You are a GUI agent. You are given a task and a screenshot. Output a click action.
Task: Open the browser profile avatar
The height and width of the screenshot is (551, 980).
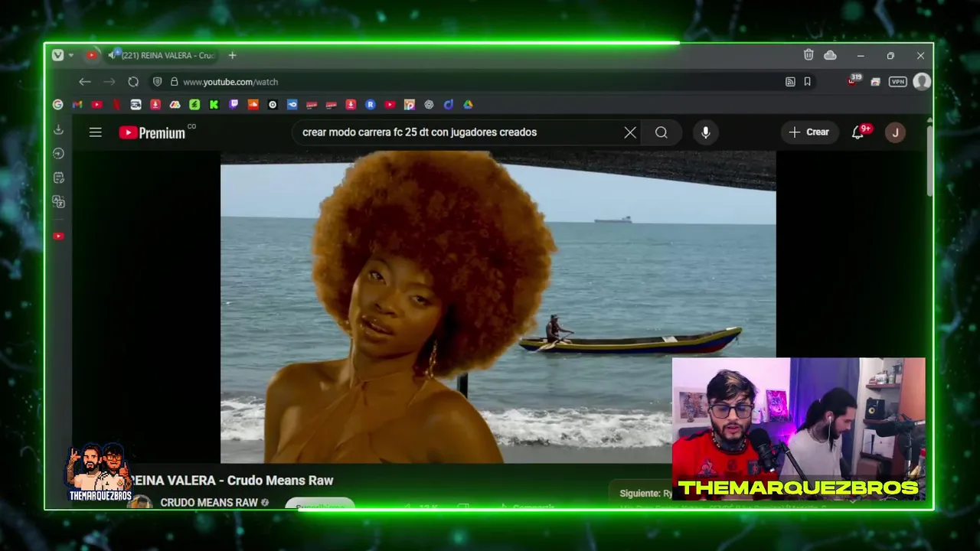(922, 81)
